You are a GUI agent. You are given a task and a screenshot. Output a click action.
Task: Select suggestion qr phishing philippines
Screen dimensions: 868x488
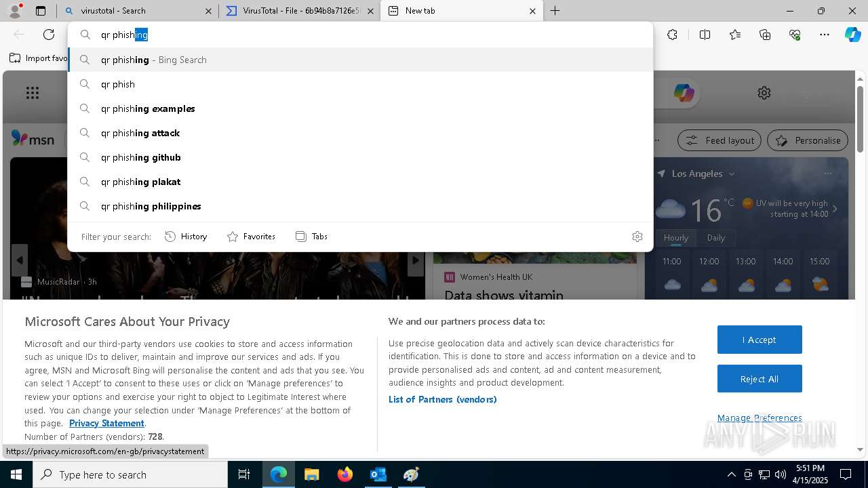(x=360, y=206)
